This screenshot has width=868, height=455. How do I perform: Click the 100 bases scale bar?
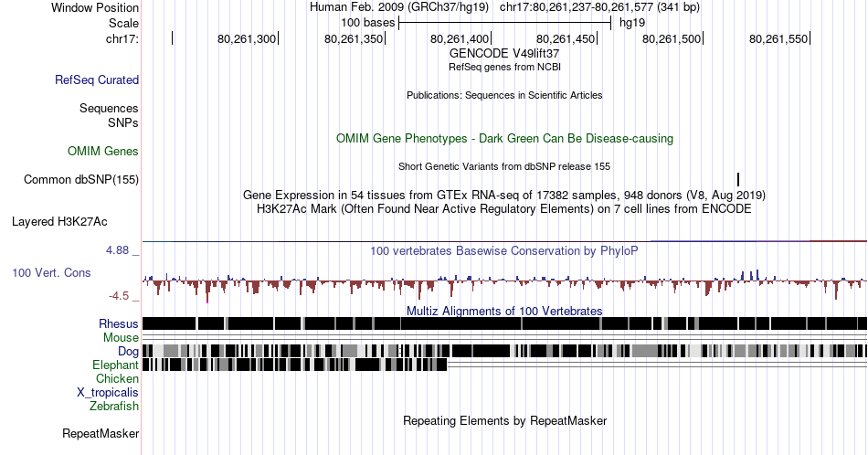504,23
